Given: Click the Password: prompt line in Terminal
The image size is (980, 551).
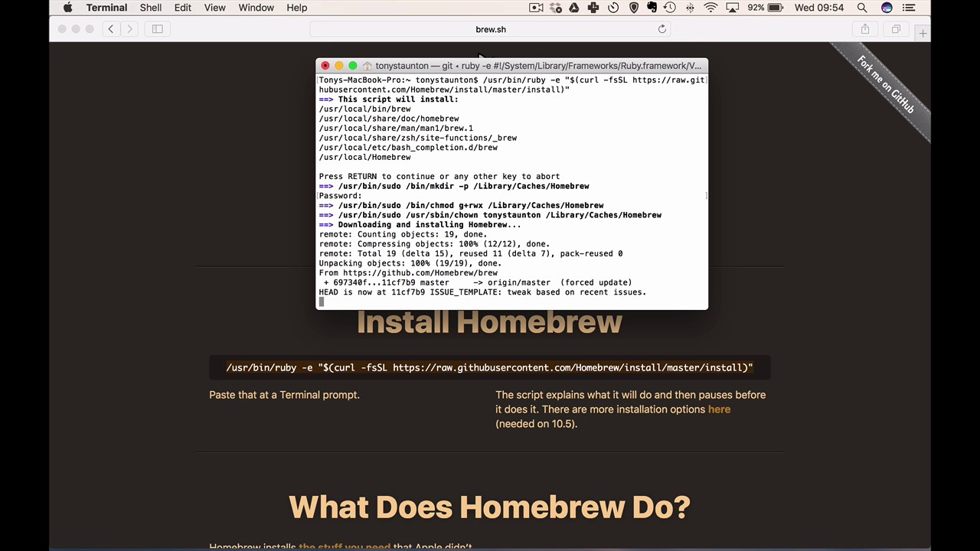Looking at the screenshot, I should click(340, 196).
